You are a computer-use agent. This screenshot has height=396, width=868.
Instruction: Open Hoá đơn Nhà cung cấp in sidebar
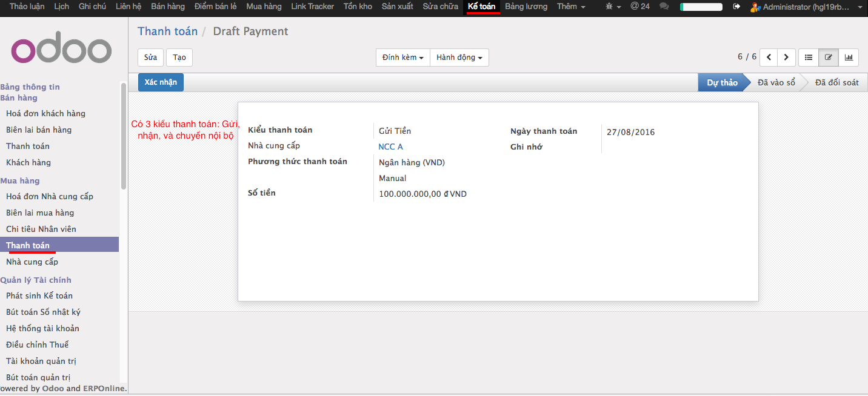click(x=50, y=196)
